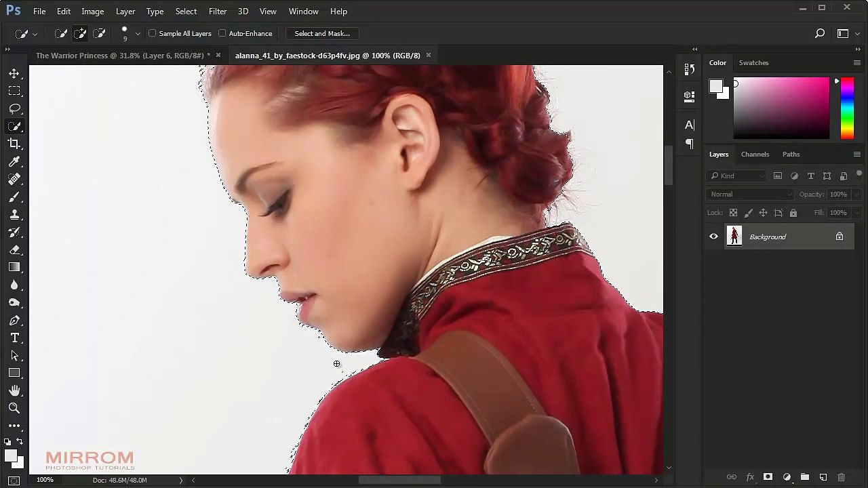Viewport: 868px width, 488px height.
Task: Click the Add to selection mode icon
Action: [x=80, y=33]
